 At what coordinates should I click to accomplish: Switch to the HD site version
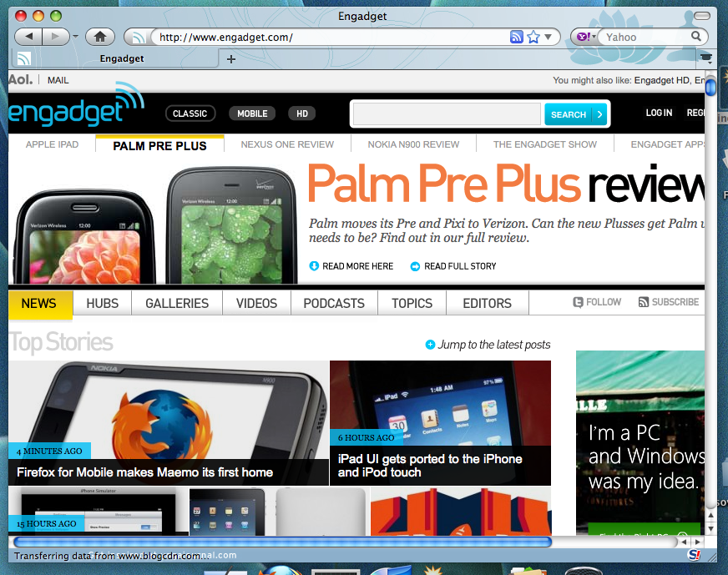pyautogui.click(x=301, y=113)
